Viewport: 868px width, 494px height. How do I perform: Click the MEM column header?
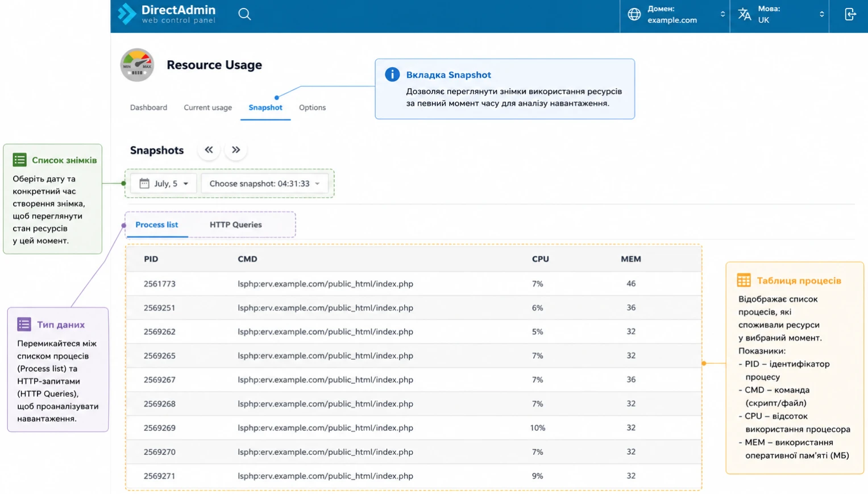coord(631,259)
